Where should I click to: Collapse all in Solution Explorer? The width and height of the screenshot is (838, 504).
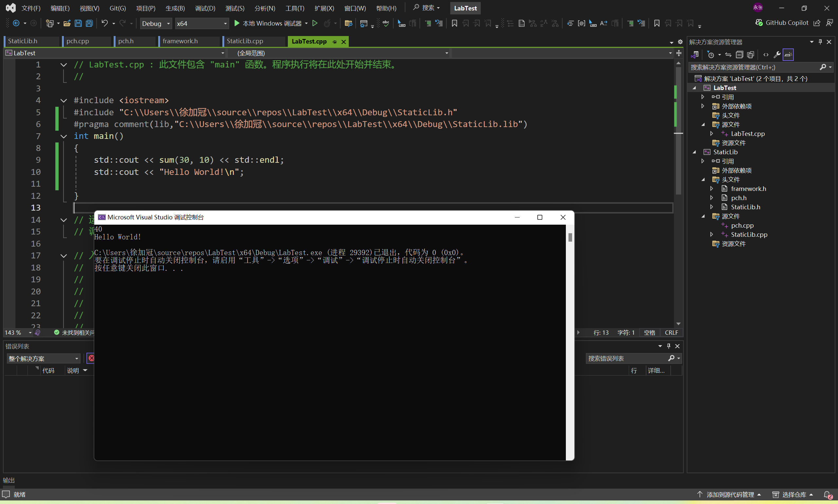[x=739, y=55]
